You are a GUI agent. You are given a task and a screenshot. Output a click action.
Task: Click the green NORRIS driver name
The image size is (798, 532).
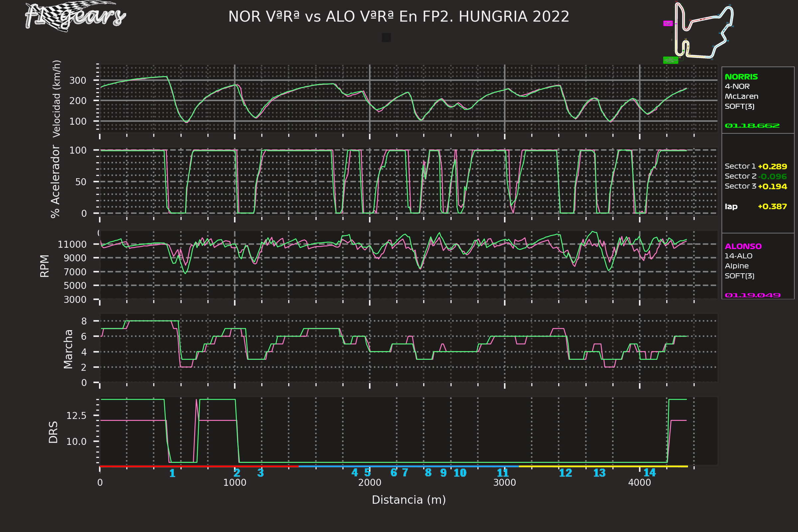(x=741, y=77)
